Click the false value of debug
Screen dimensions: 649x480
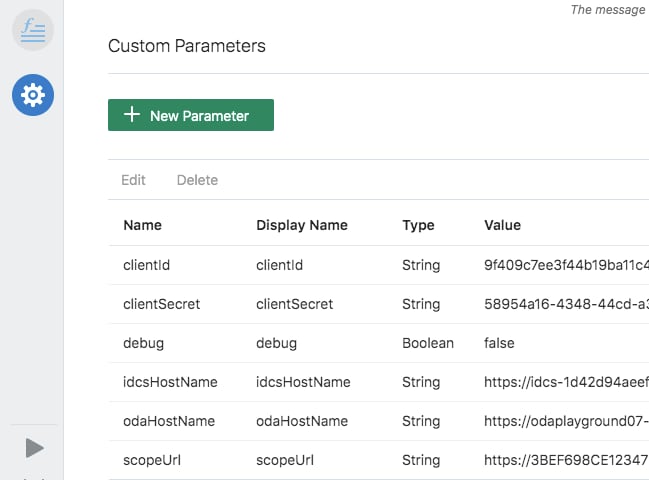[499, 343]
